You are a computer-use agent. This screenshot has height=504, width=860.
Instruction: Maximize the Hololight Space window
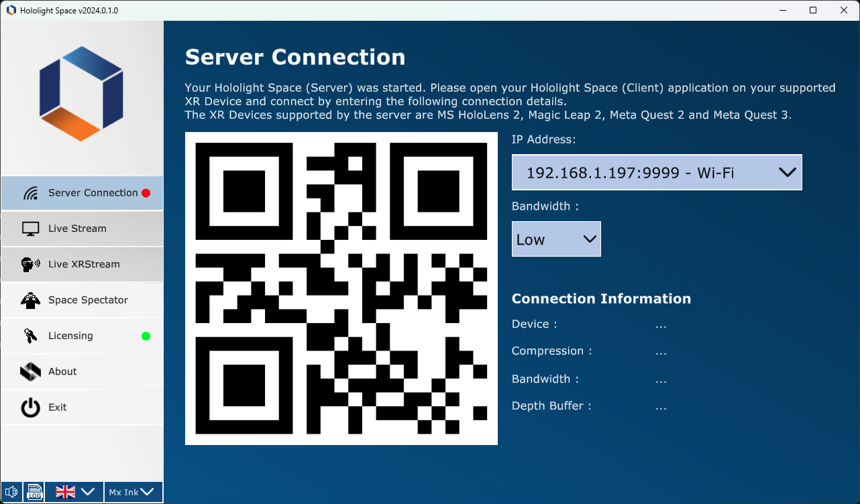pos(813,10)
